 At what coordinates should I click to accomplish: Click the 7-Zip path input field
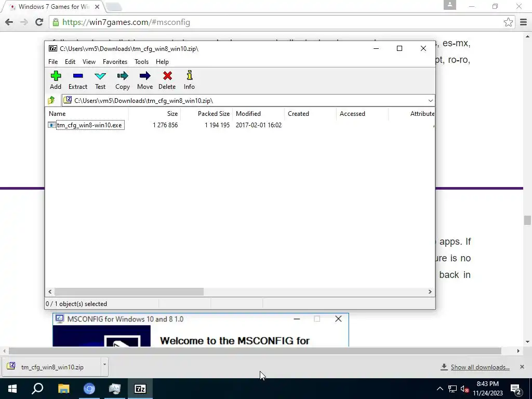(x=248, y=100)
